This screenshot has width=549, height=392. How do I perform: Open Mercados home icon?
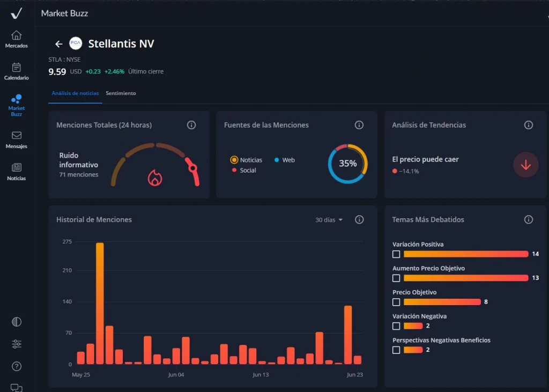point(17,35)
